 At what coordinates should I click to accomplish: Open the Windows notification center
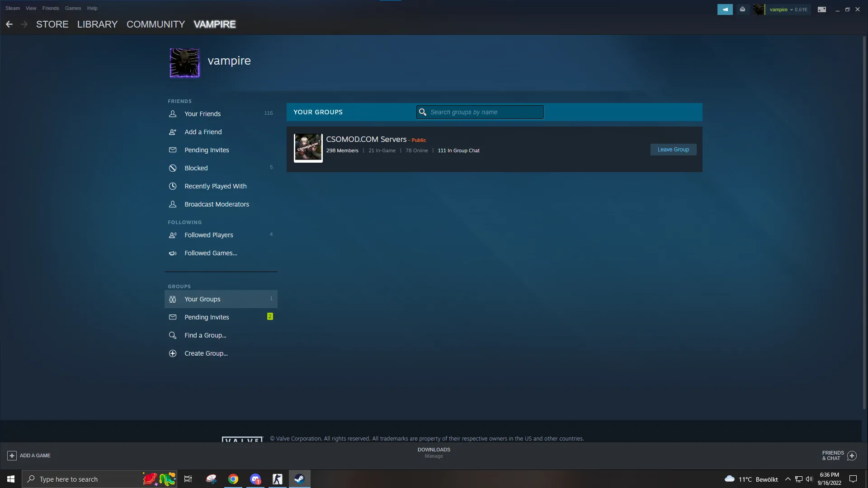coord(853,479)
